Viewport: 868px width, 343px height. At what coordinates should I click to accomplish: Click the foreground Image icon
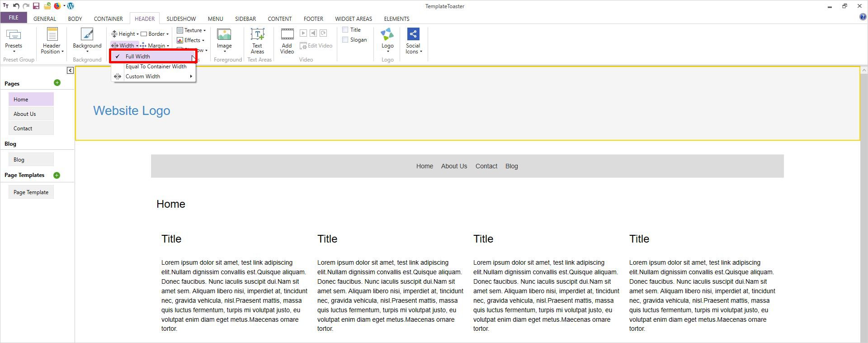click(x=224, y=34)
